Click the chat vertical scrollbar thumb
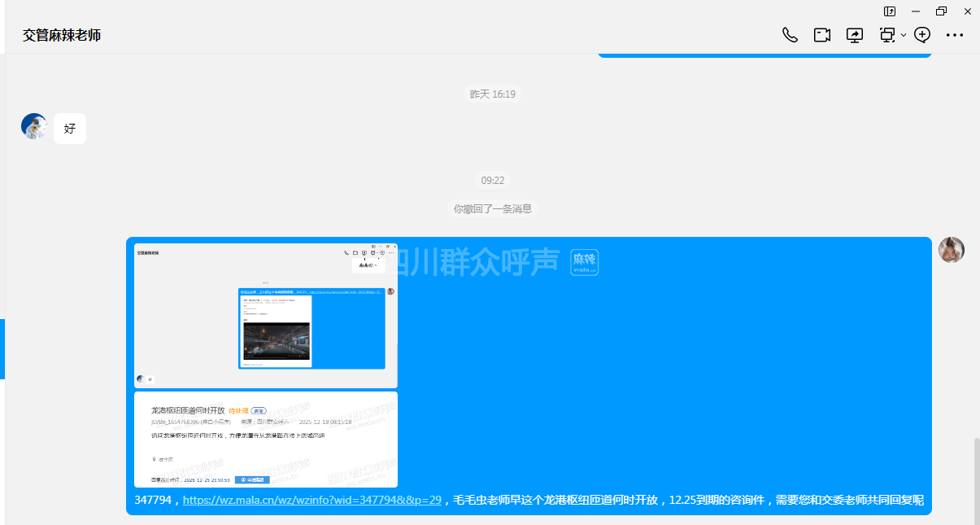 (x=976, y=480)
